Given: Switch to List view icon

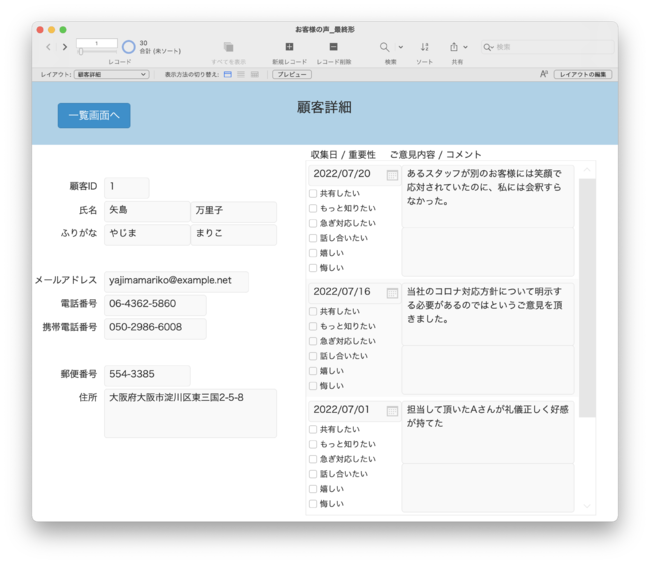Looking at the screenshot, I should (x=241, y=74).
